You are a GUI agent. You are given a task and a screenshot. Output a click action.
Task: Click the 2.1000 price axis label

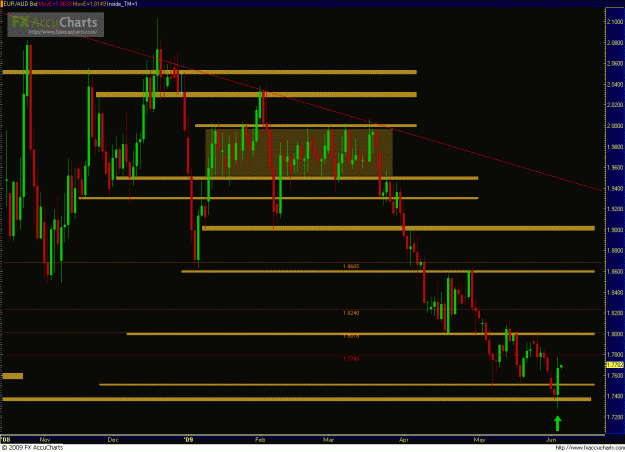point(615,22)
